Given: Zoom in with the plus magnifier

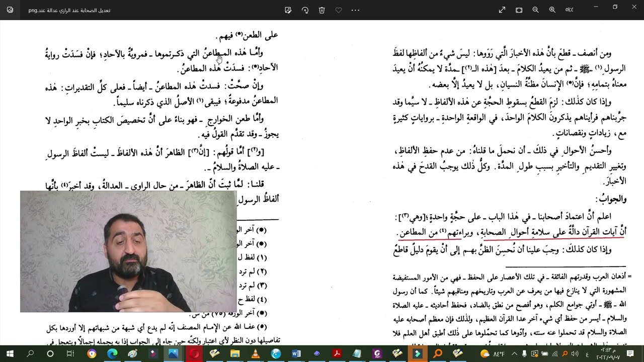Looking at the screenshot, I should 552,10.
